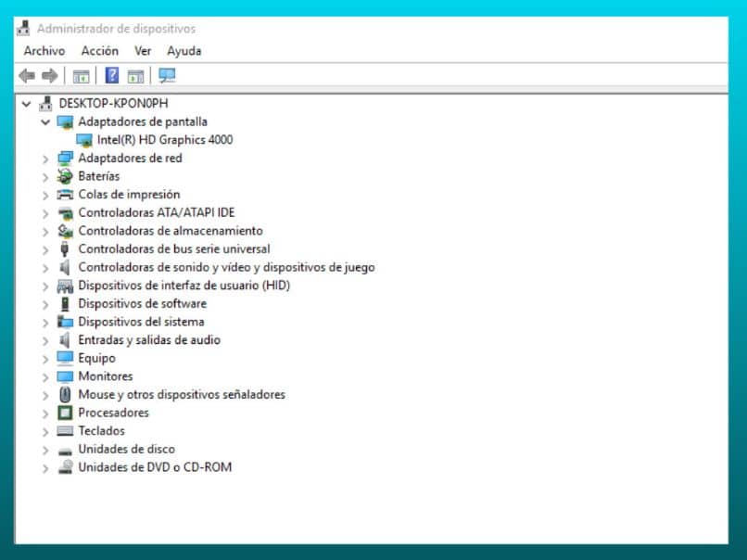Image resolution: width=747 pixels, height=560 pixels.
Task: Click the Monitores monitor icon
Action: (x=65, y=377)
